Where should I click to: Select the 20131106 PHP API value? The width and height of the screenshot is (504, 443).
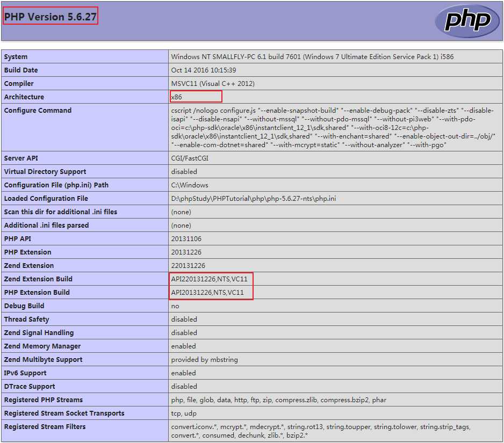186,239
